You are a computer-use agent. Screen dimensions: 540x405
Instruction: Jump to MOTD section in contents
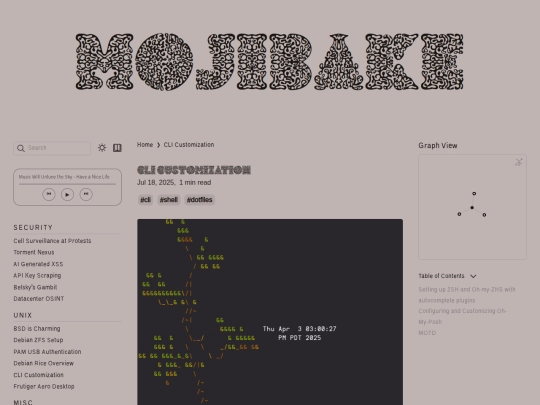click(427, 333)
